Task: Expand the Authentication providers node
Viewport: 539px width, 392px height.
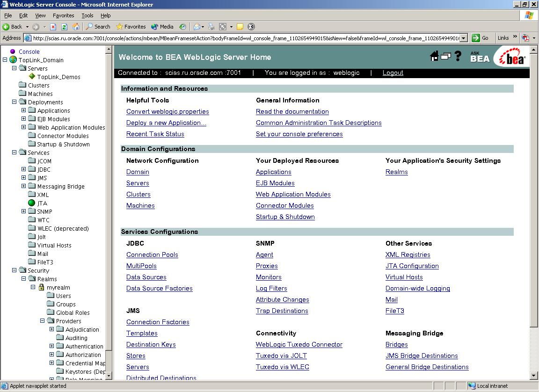Action: pos(51,346)
